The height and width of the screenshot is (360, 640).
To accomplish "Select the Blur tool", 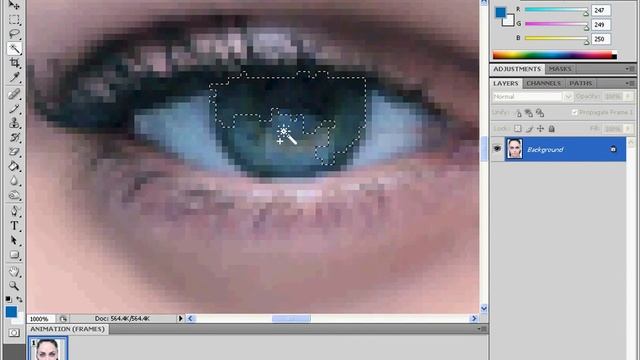I will click(x=14, y=181).
